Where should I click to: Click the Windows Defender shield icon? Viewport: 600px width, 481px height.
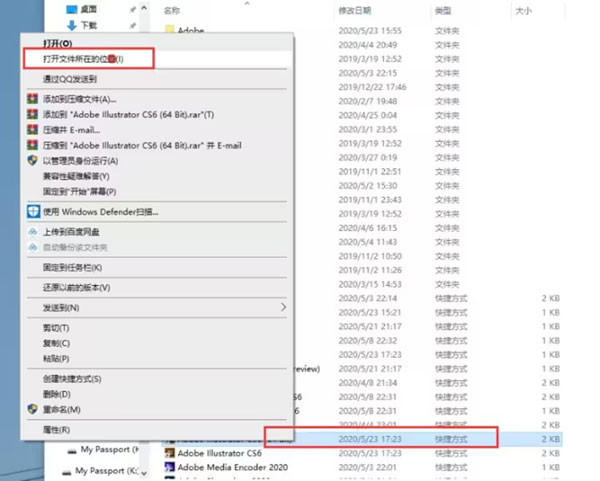(x=33, y=211)
